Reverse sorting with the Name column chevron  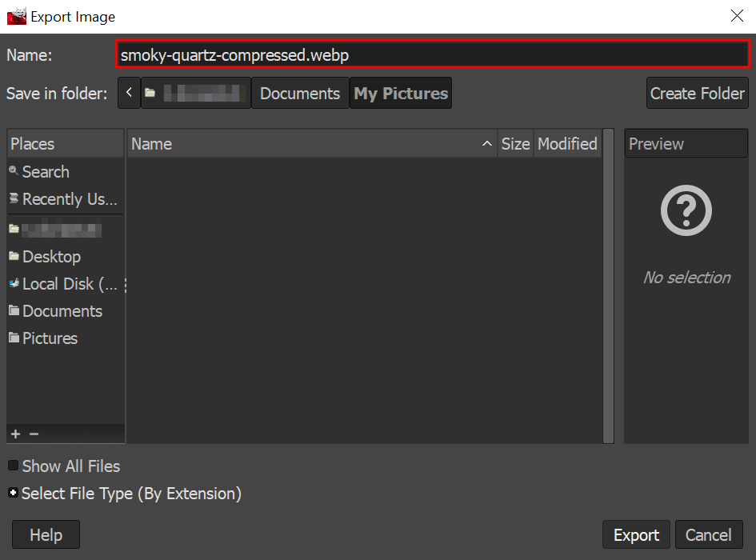(x=486, y=143)
